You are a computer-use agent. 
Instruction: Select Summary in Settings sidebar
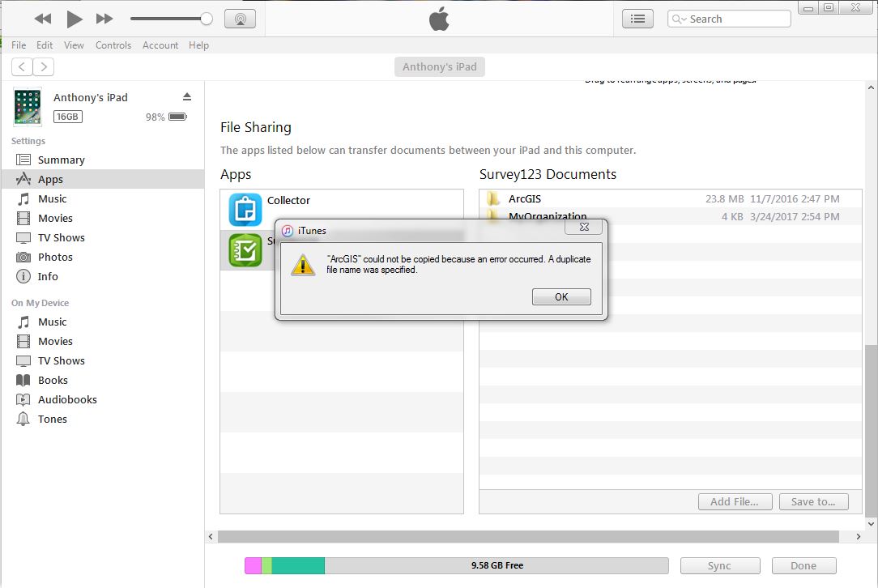103,160
